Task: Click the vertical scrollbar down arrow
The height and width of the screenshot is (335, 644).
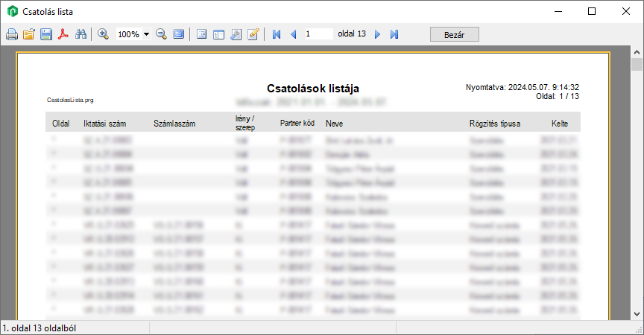Action: 637,313
